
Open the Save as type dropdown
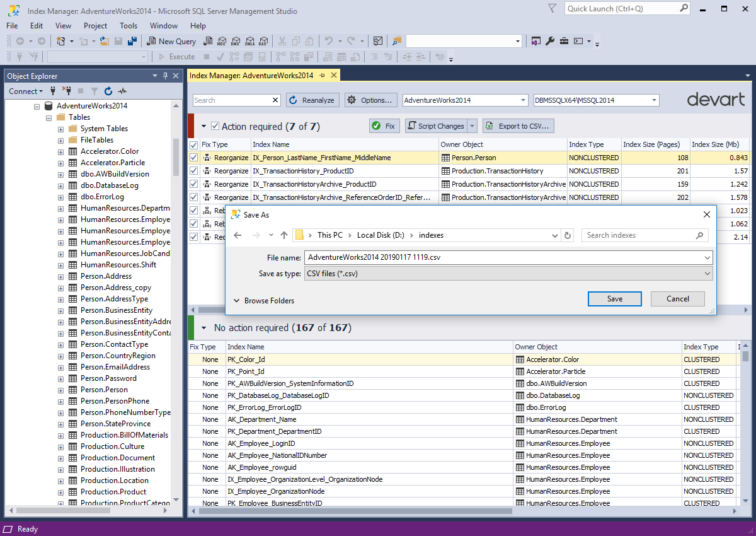point(508,274)
